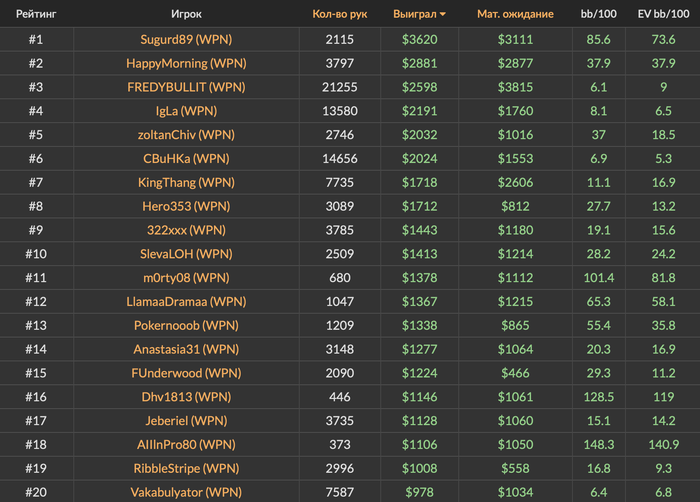Open FUnderwood (WPN) player link
The image size is (700, 502).
click(x=186, y=373)
